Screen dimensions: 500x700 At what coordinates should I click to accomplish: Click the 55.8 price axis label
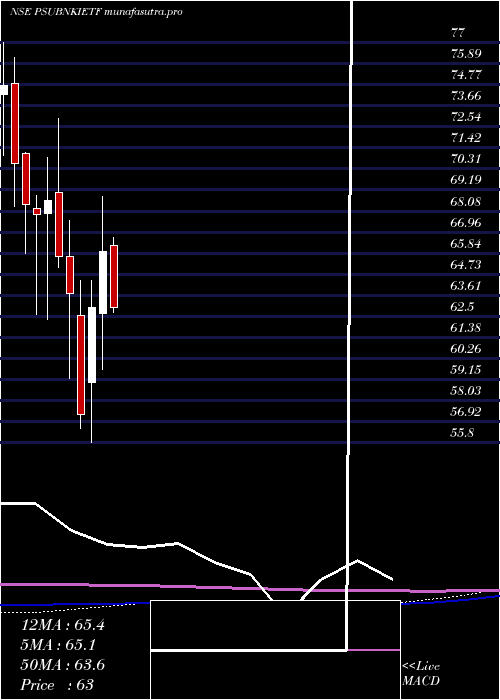(462, 433)
